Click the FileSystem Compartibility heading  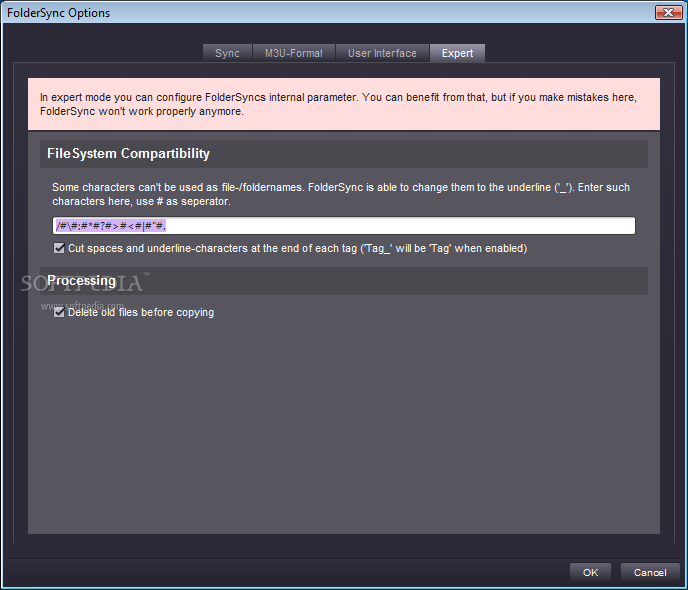(x=128, y=154)
